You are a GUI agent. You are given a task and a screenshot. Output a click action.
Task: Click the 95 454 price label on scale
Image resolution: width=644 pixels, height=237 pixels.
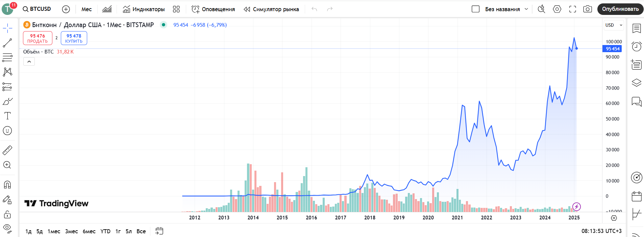pyautogui.click(x=612, y=49)
